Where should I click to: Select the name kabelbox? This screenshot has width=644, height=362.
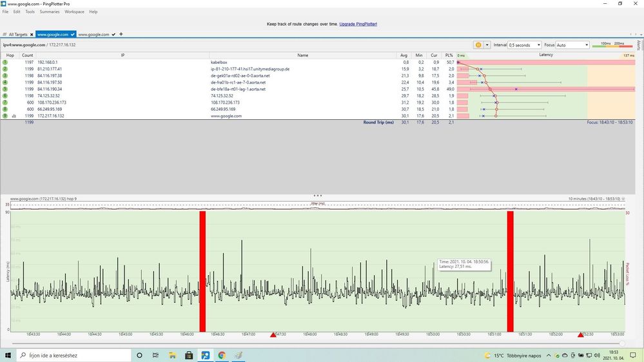(x=219, y=62)
